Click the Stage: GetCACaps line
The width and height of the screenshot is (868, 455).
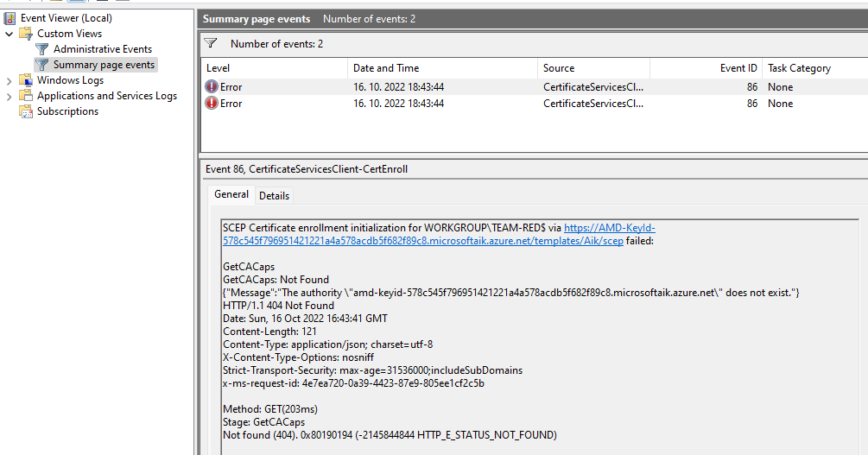click(x=264, y=422)
